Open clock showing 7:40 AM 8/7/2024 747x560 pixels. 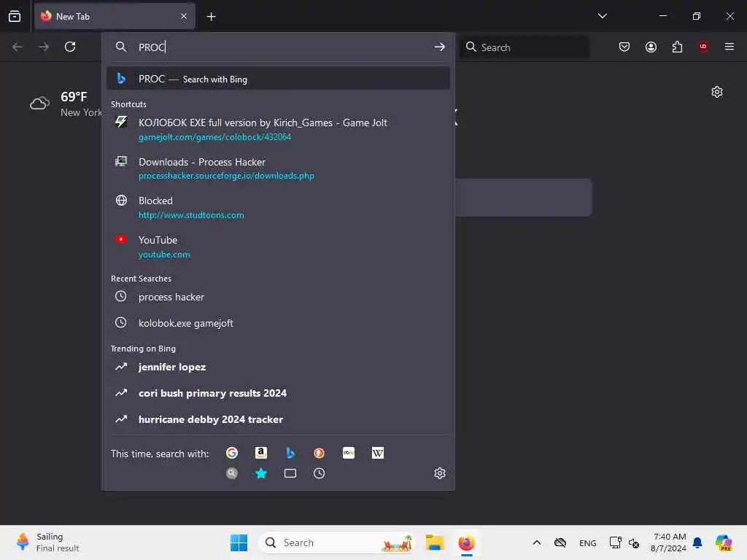pyautogui.click(x=668, y=542)
